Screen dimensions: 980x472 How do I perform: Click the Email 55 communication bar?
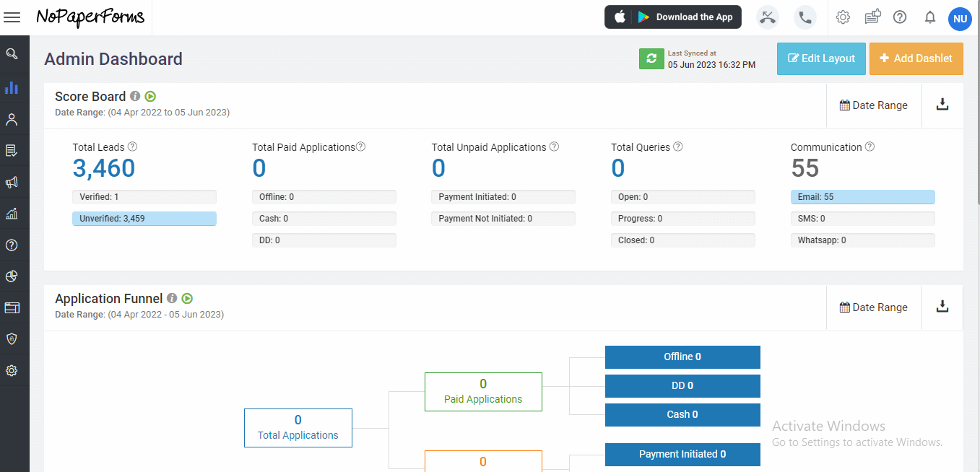tap(863, 197)
